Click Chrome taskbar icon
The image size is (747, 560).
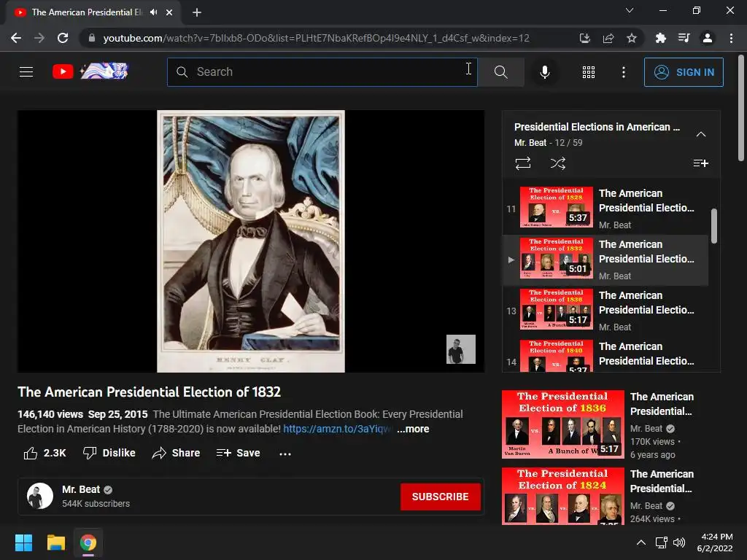click(x=88, y=542)
